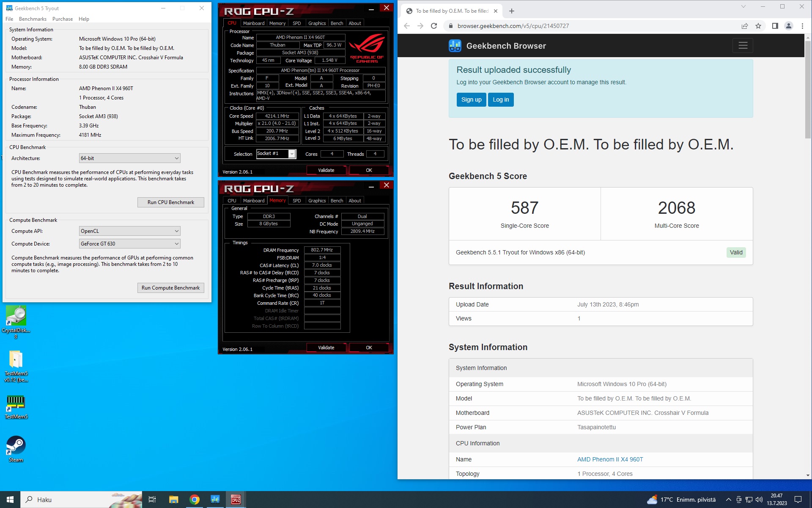This screenshot has height=508, width=812.
Task: Click the Haku taskbar search box
Action: (82, 500)
